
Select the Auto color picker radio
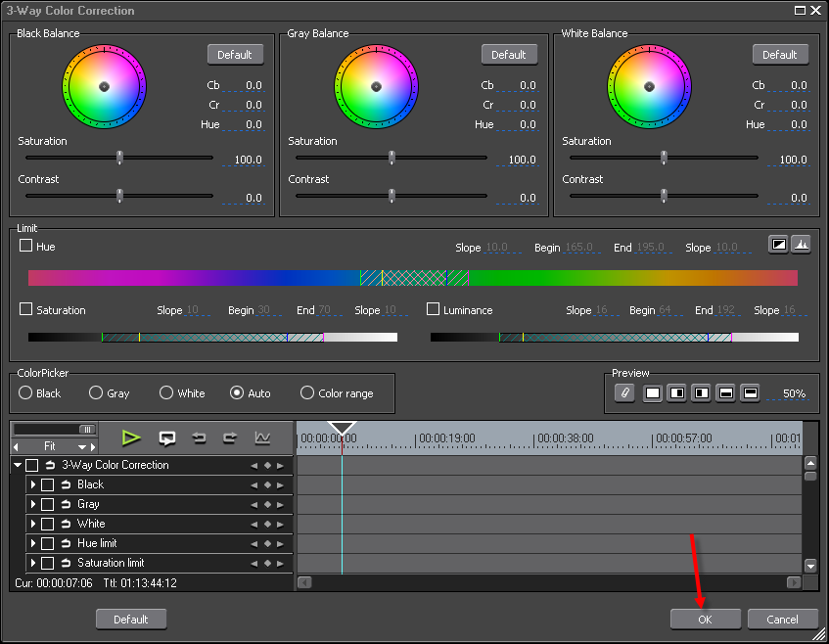pos(237,392)
